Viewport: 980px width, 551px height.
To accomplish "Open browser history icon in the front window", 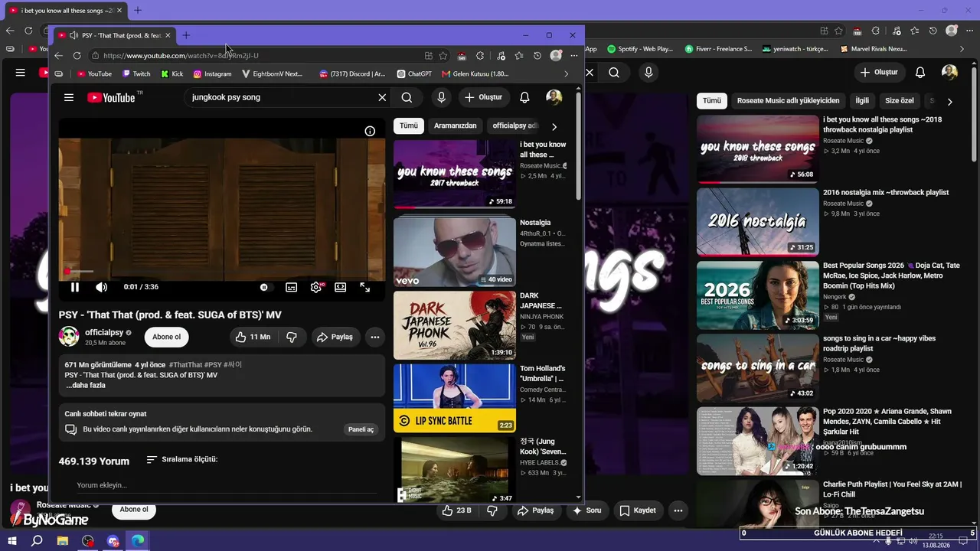I will coord(537,56).
